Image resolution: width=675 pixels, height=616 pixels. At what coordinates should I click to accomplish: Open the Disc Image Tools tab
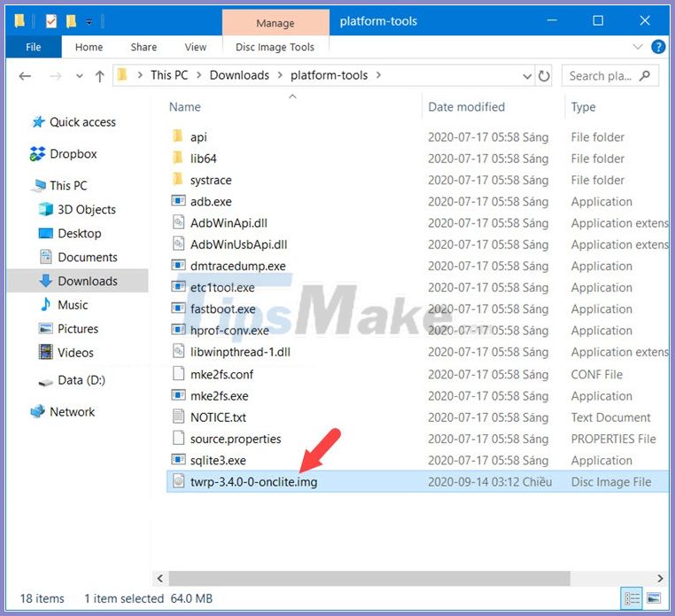(275, 47)
